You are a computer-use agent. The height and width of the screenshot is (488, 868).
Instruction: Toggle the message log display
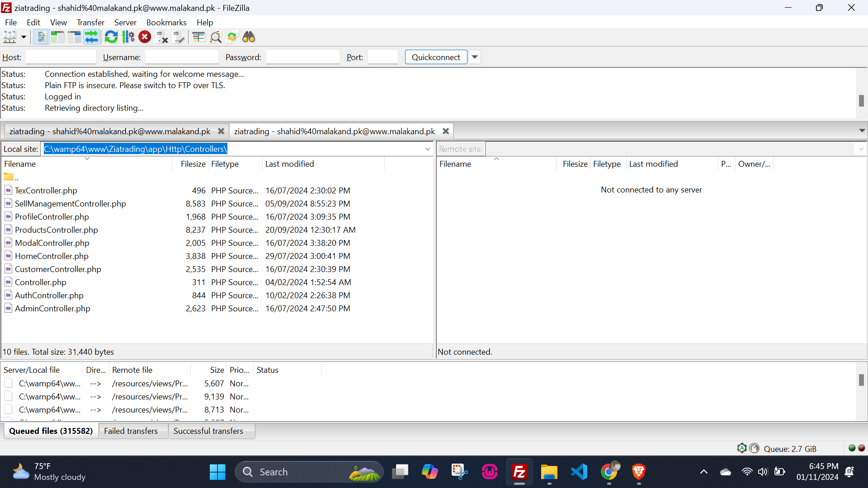pyautogui.click(x=41, y=37)
